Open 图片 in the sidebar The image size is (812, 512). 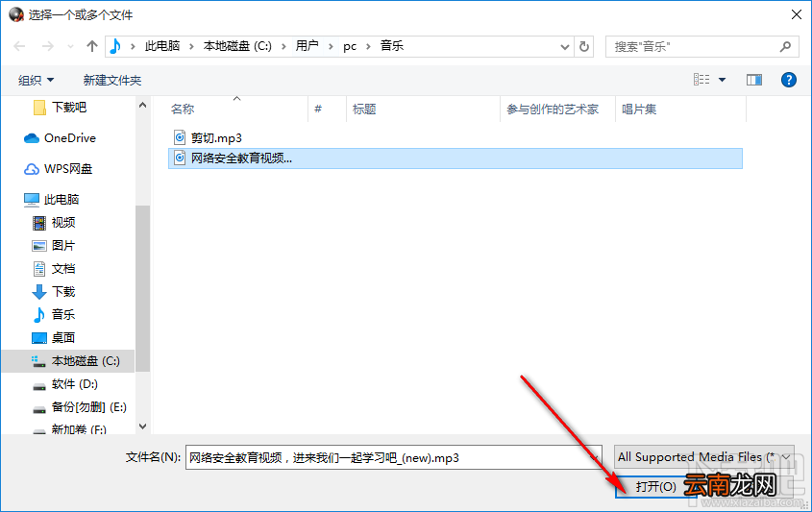point(63,245)
